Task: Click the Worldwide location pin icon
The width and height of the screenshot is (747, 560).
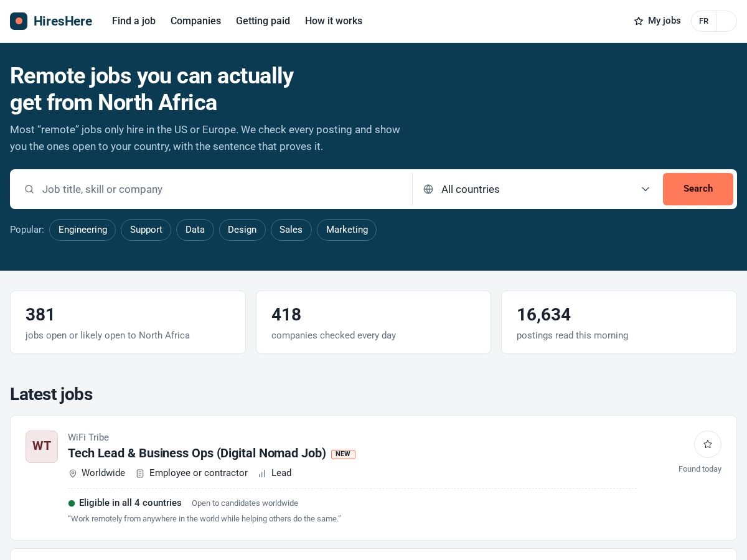Action: 73,474
